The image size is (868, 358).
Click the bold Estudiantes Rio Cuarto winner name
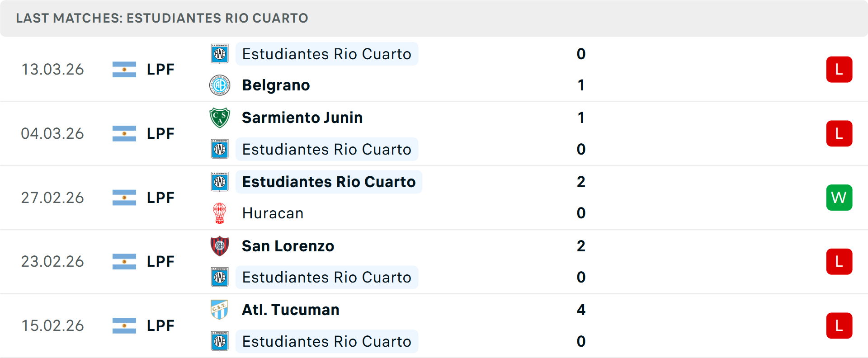click(329, 182)
